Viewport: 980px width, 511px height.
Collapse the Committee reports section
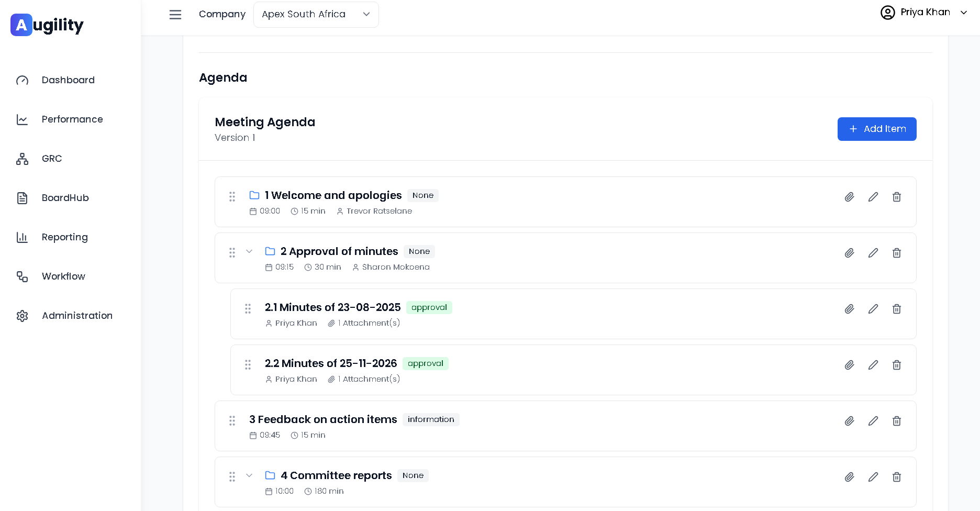(249, 475)
